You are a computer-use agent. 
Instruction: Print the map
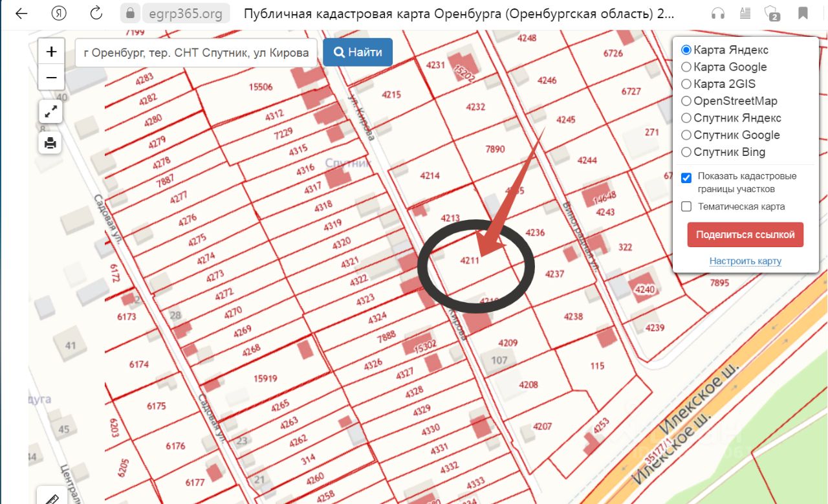[50, 142]
